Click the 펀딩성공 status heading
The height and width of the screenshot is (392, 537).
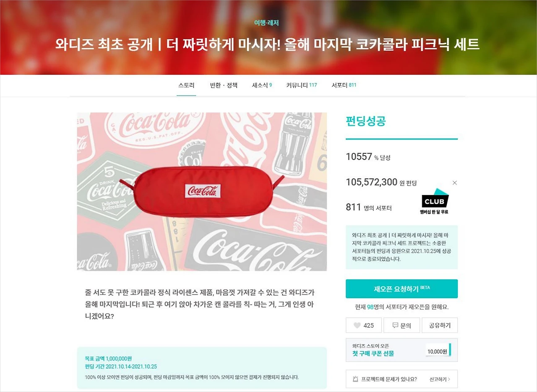366,122
